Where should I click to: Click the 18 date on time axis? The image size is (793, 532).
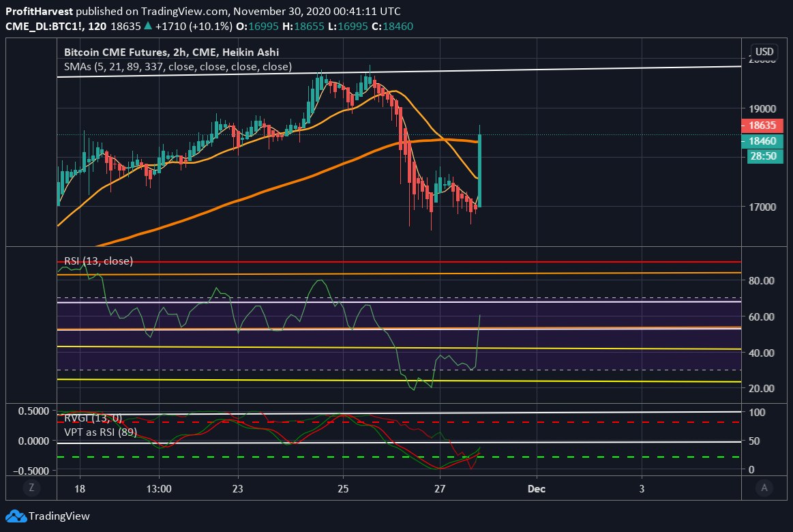(x=79, y=489)
